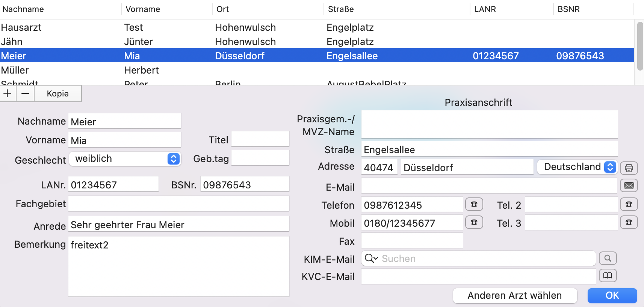Image resolution: width=644 pixels, height=307 pixels.
Task: Sort by Straße column header
Action: pos(397,9)
